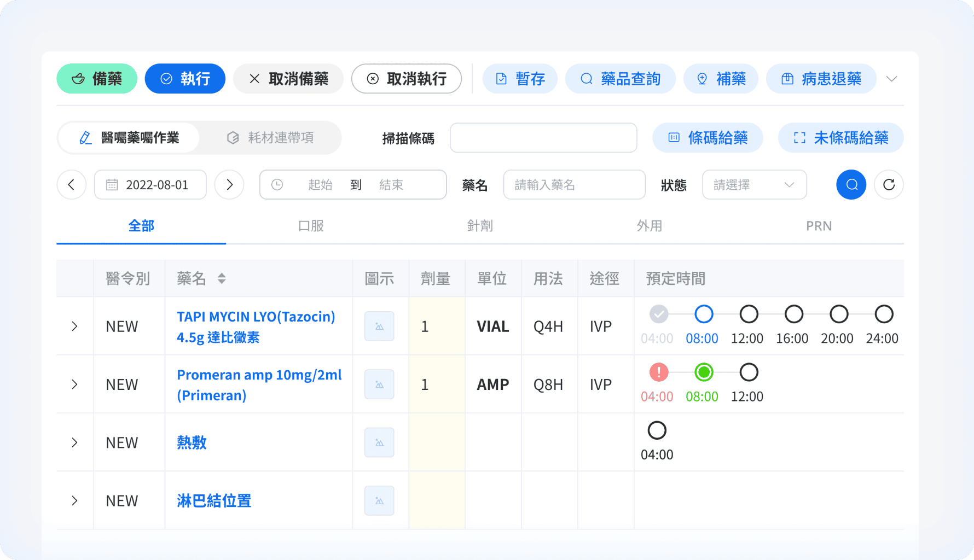Image resolution: width=974 pixels, height=560 pixels.
Task: Select Promeran 12:00 time circle
Action: click(749, 372)
